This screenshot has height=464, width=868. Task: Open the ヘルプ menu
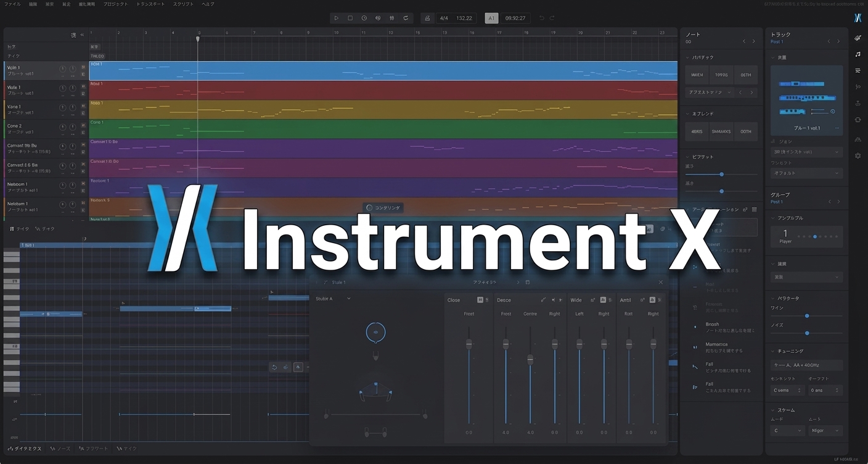(208, 4)
